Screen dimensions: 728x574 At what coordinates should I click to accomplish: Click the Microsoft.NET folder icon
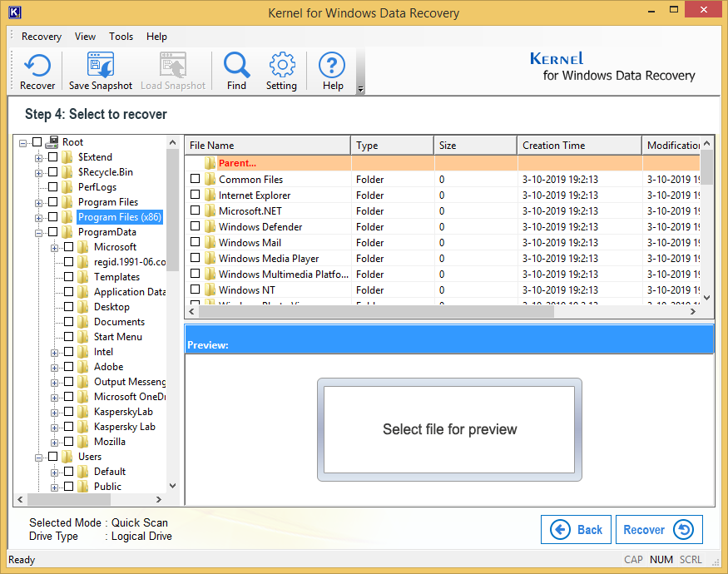(210, 210)
